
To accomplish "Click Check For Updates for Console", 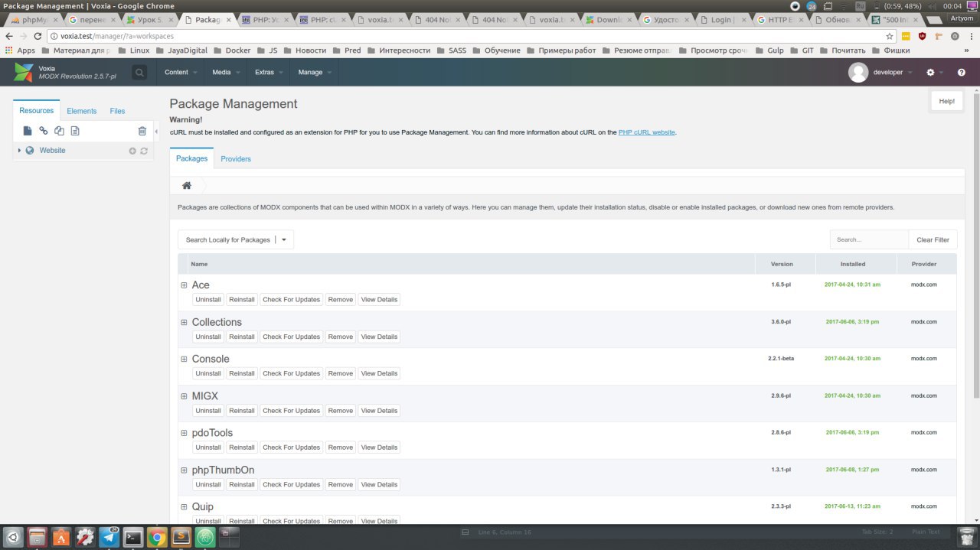I will click(292, 373).
